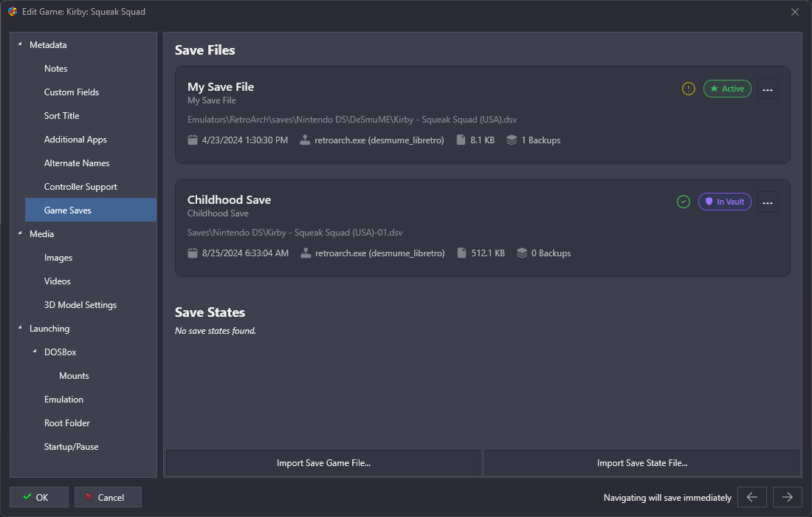The width and height of the screenshot is (812, 517).
Task: Open the Images page
Action: [x=58, y=258]
